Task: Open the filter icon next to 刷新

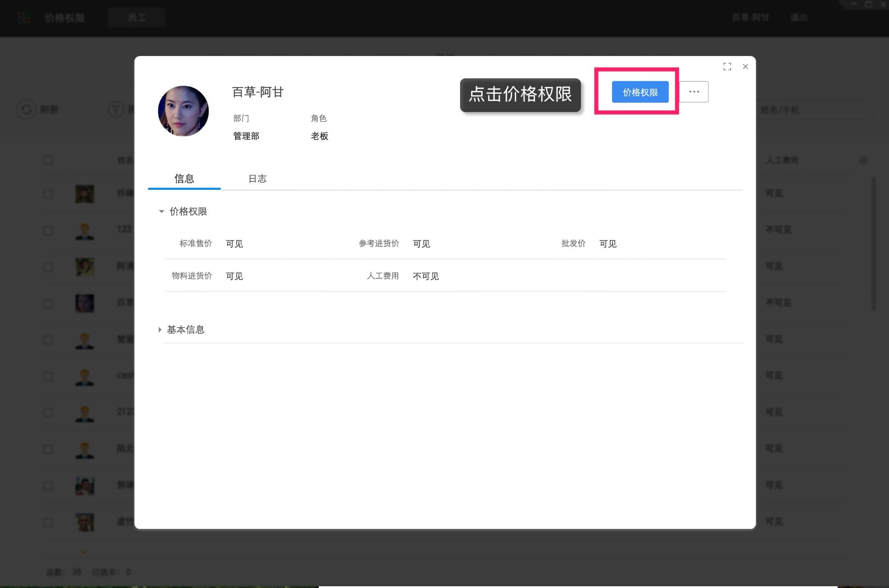Action: coord(115,109)
